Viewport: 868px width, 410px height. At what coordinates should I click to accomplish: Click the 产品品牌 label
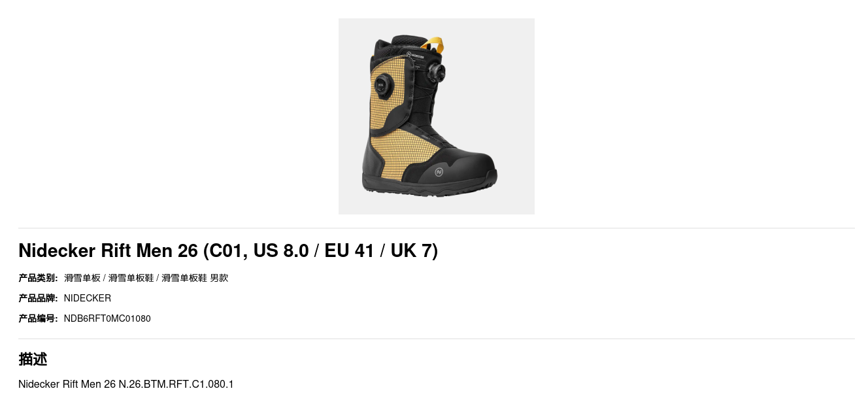[38, 298]
